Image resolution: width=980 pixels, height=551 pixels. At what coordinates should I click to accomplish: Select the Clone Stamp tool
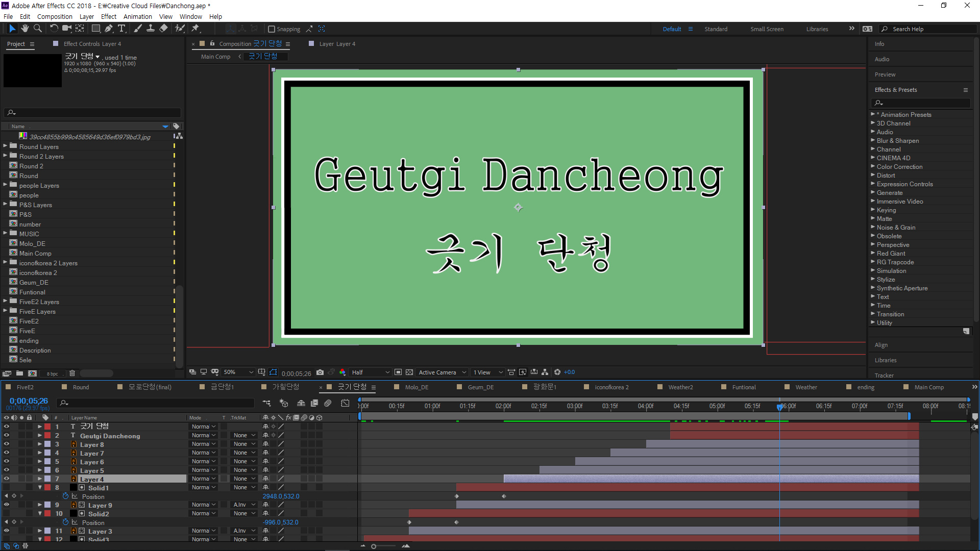tap(151, 29)
